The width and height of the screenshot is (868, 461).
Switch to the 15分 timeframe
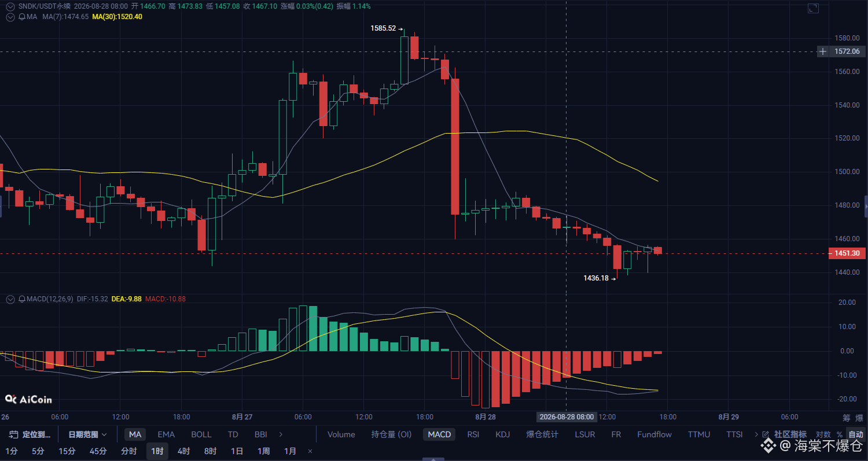(x=67, y=451)
